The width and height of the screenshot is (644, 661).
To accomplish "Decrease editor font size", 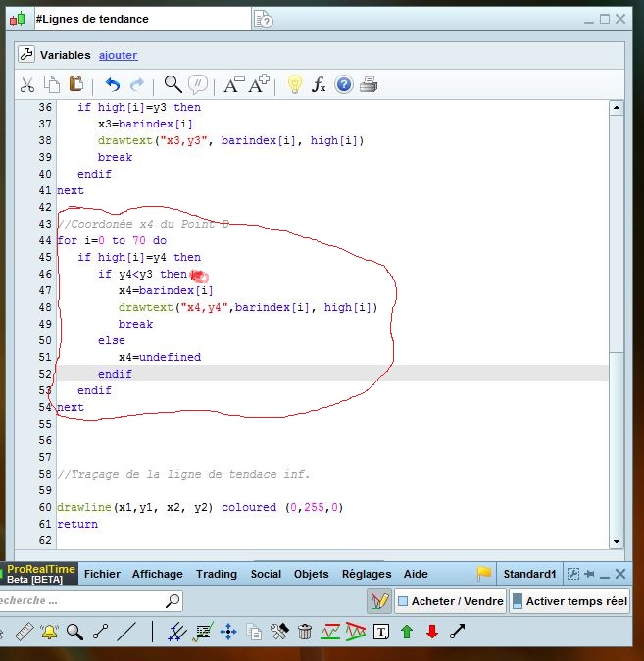I will tap(233, 85).
